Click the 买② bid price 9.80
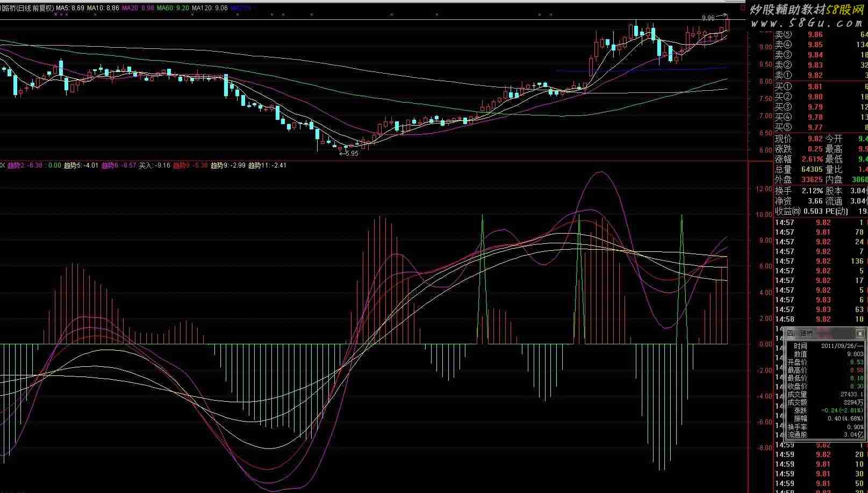 [x=815, y=97]
